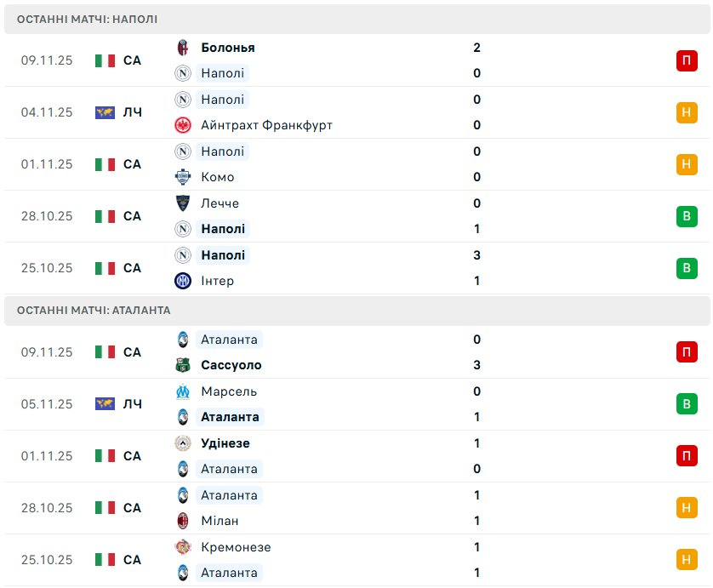Select the 'Останні матчі: Аталанта' section header
Viewport: 713px width, 588px height.
click(94, 311)
